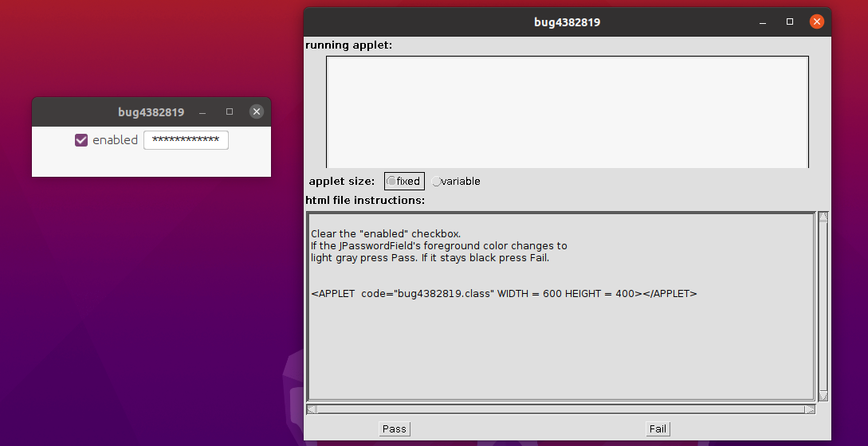Close the small window containing the enabled checkbox
The image size is (868, 446).
click(256, 112)
